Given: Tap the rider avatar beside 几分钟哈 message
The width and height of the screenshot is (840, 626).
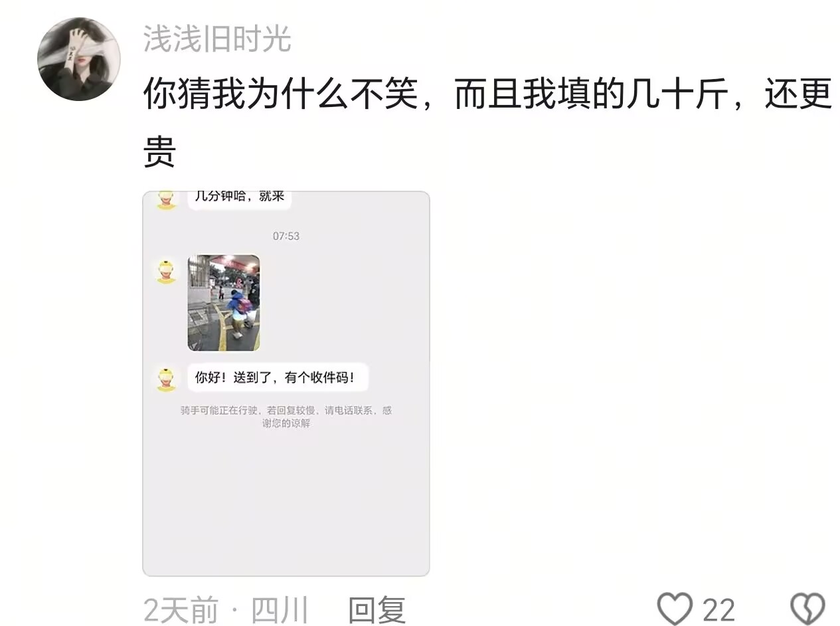Looking at the screenshot, I should coord(166,199).
